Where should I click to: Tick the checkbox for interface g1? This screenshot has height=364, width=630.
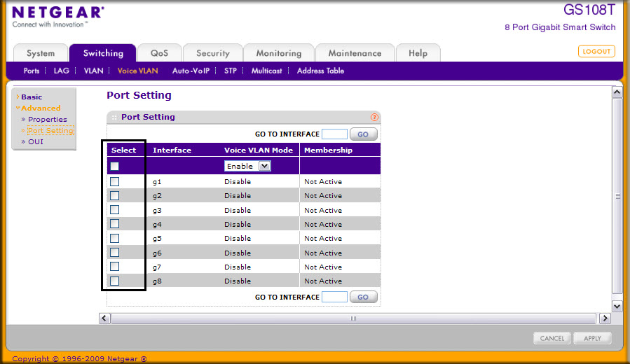pos(115,181)
